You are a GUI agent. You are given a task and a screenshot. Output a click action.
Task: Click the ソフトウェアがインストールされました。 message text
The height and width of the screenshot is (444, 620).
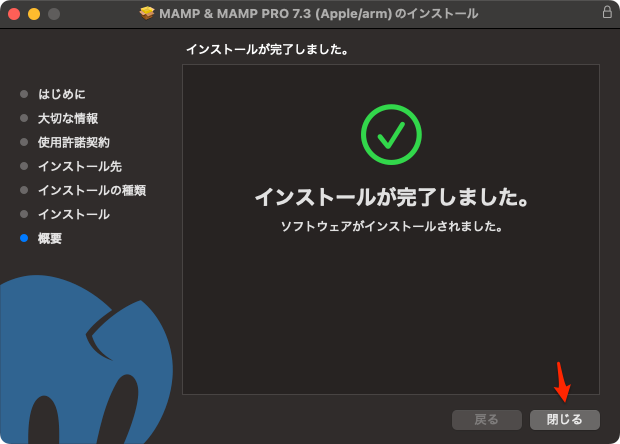coord(391,227)
